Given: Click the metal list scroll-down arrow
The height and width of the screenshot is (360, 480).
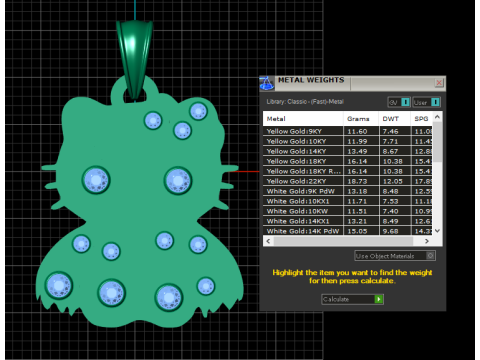Looking at the screenshot, I should (x=438, y=231).
